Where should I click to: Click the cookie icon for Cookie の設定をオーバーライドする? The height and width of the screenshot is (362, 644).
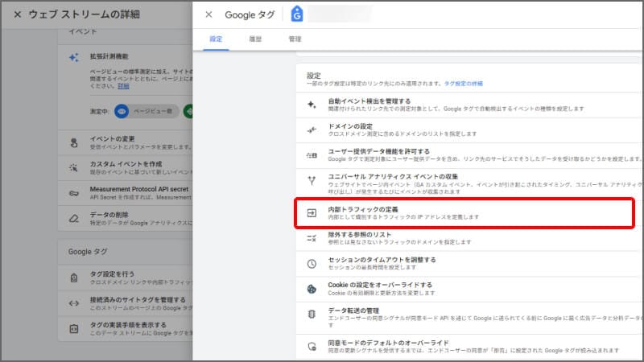click(312, 289)
